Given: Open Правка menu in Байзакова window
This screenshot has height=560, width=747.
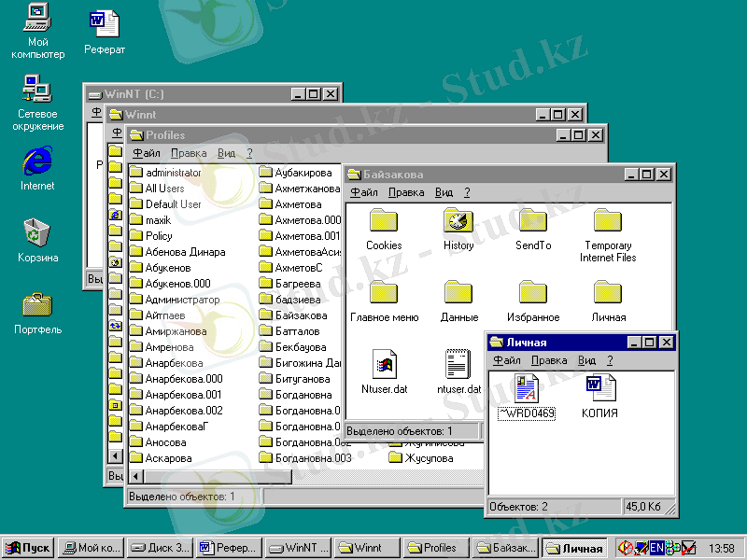Looking at the screenshot, I should (405, 192).
